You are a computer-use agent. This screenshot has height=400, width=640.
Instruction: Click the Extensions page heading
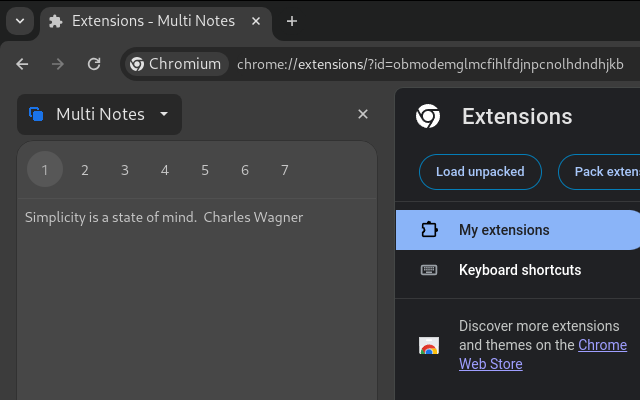(517, 117)
